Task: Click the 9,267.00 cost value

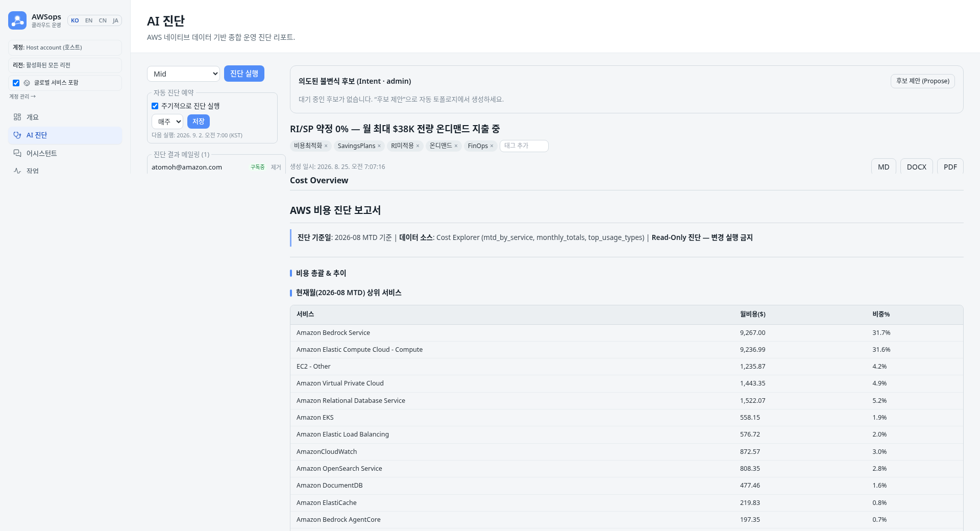Action: point(753,333)
